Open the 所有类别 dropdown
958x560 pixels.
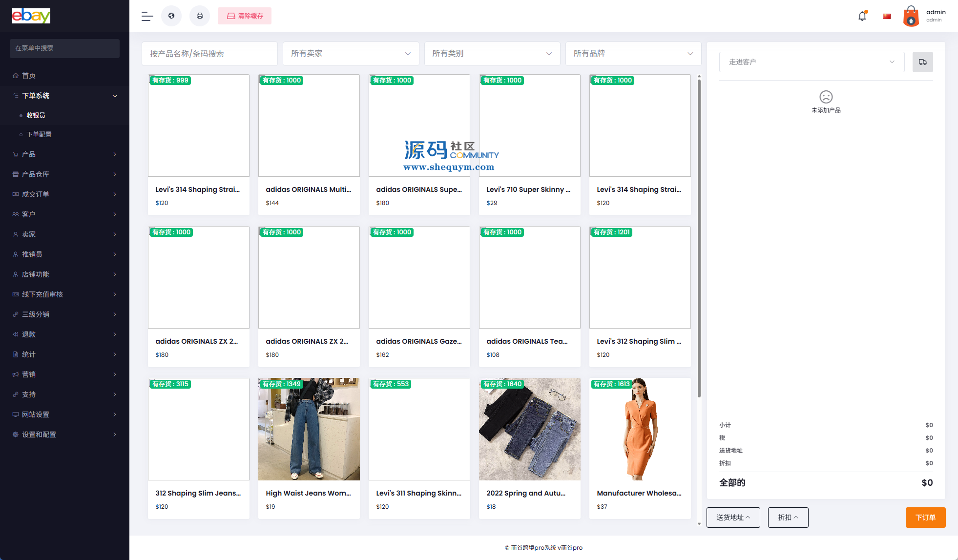[x=492, y=54]
